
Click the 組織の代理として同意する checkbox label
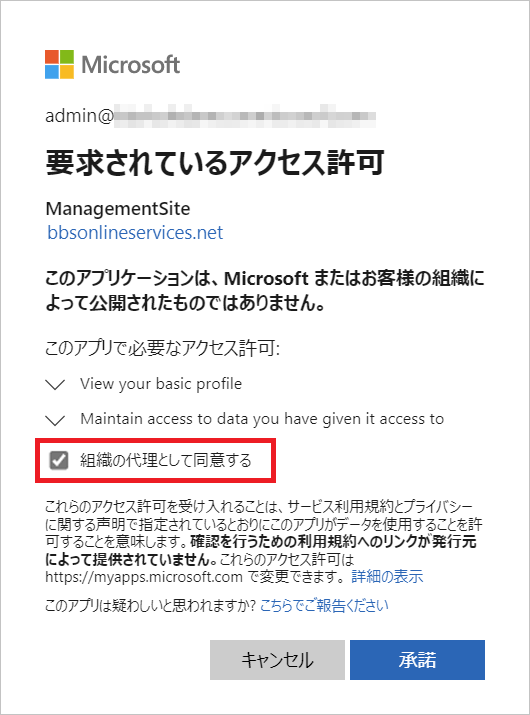[166, 460]
